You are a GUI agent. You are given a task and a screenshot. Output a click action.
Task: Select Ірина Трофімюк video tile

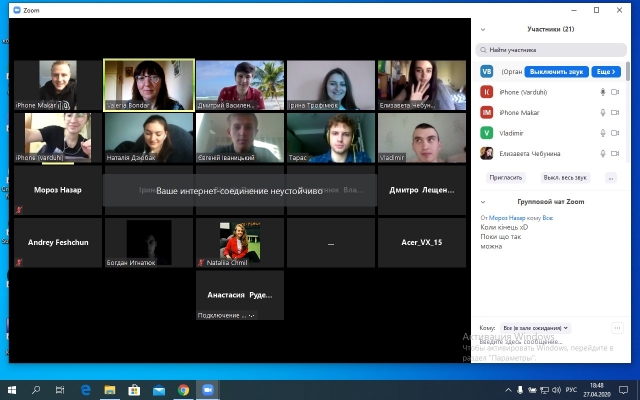coord(331,85)
